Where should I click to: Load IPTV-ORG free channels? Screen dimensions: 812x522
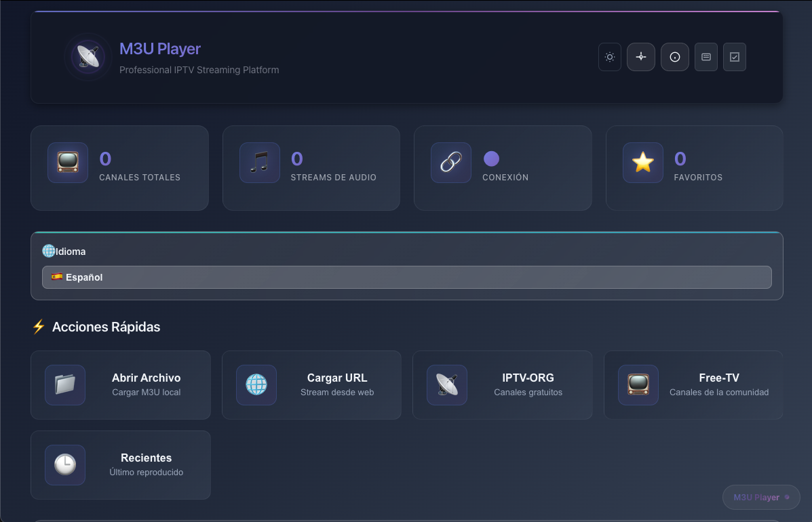tap(502, 385)
